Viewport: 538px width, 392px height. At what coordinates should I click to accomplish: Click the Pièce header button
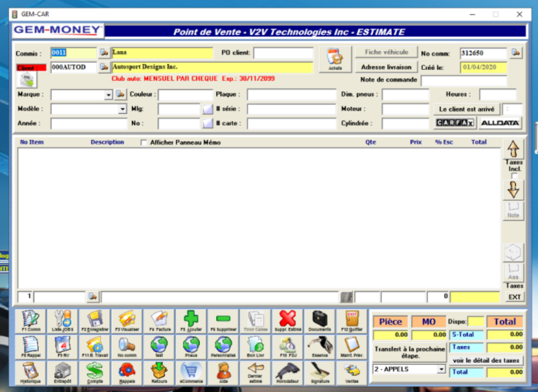[x=391, y=321]
